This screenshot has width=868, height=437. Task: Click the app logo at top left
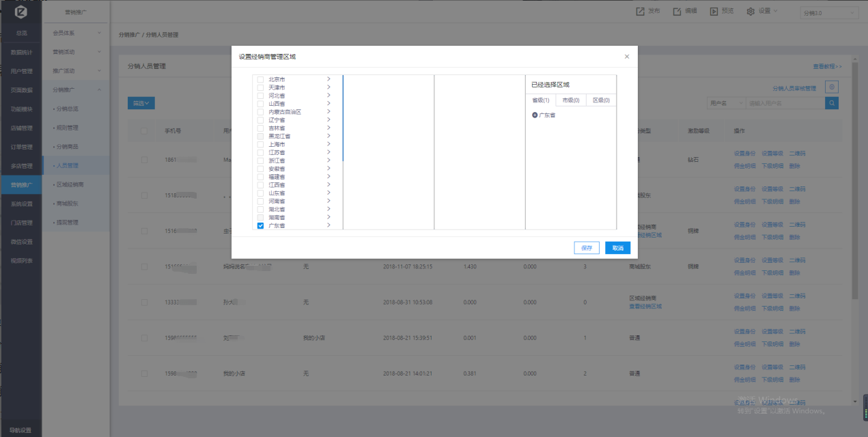(20, 12)
